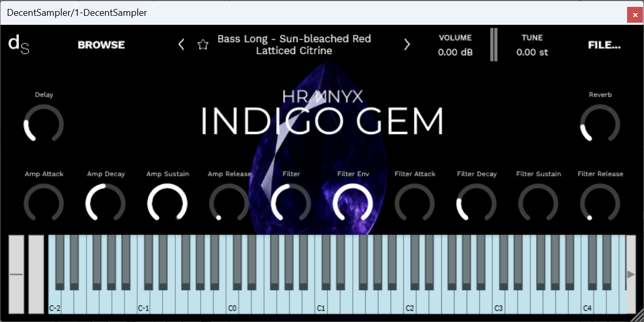Open the FILE... menu
Image resolution: width=644 pixels, height=322 pixels.
coord(604,45)
